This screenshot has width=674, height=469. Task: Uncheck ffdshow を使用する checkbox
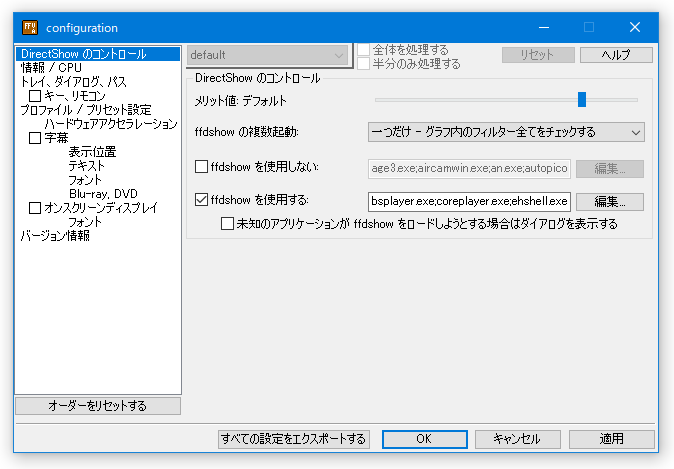tap(202, 199)
